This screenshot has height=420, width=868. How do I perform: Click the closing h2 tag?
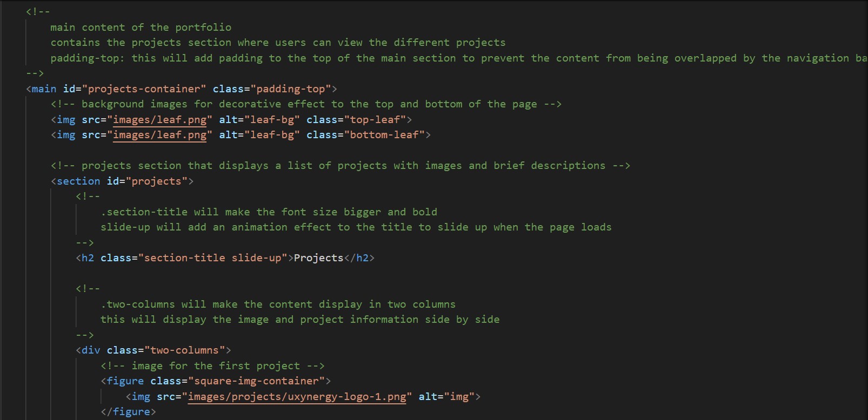coord(359,258)
